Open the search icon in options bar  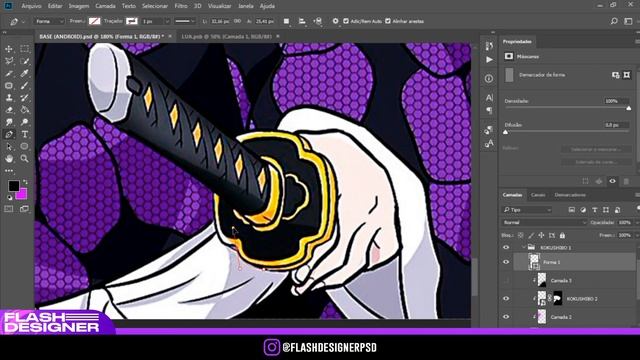pyautogui.click(x=614, y=21)
